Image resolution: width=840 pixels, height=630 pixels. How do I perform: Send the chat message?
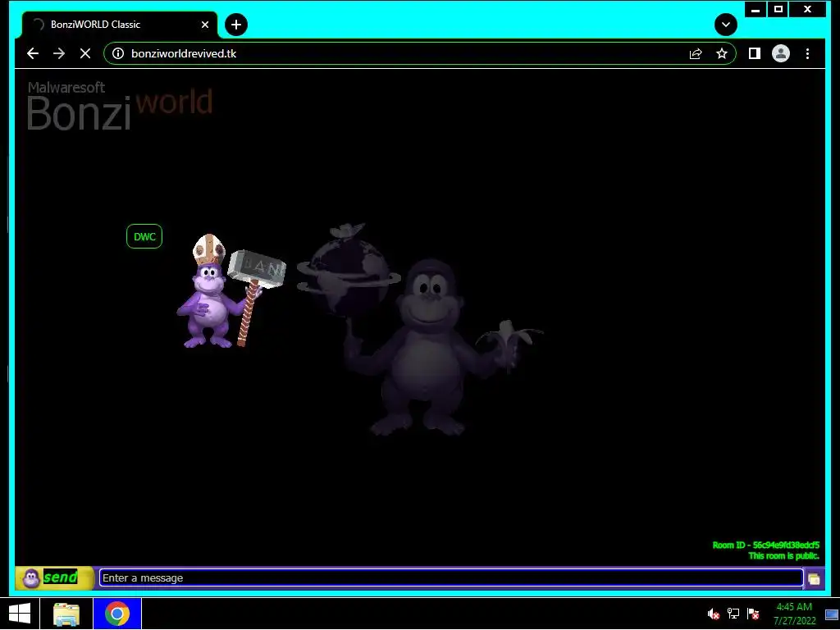(x=55, y=578)
